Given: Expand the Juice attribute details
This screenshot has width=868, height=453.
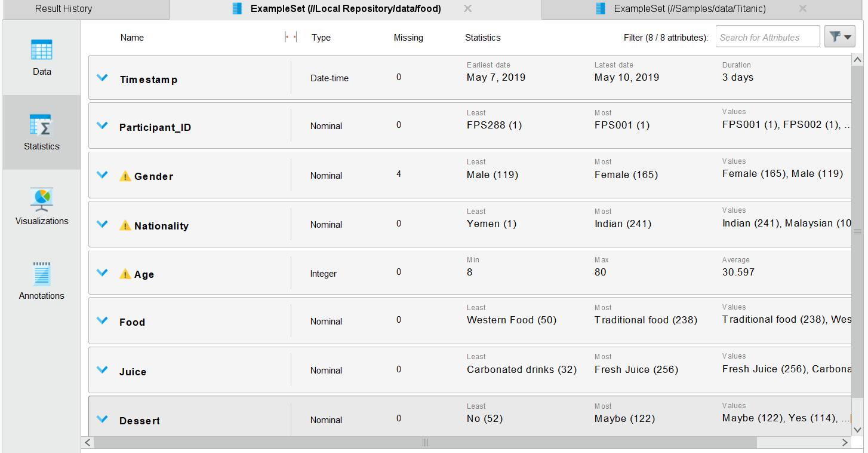Looking at the screenshot, I should click(x=102, y=370).
